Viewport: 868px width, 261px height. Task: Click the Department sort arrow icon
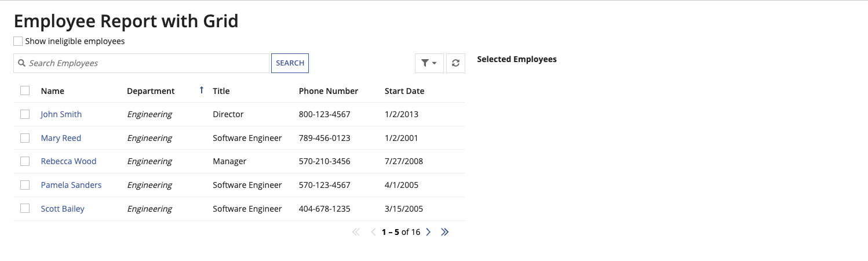click(x=202, y=90)
